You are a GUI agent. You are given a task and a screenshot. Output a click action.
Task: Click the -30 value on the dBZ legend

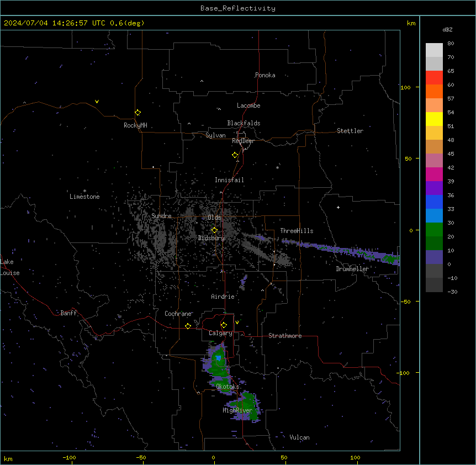(452, 292)
